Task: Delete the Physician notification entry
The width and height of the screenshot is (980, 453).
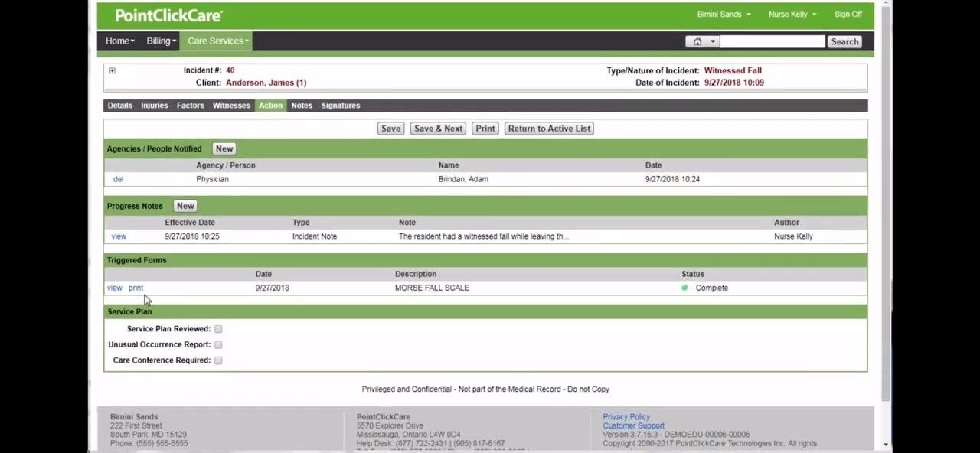Action: click(118, 179)
